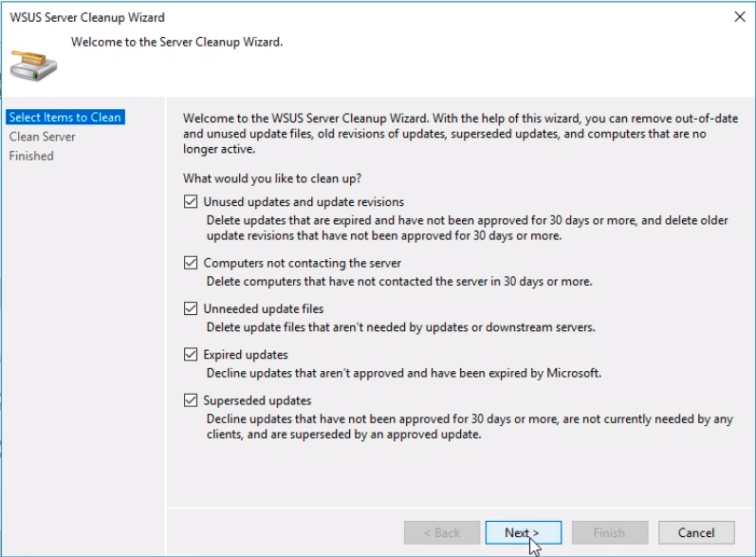Toggle the Superseded updates checkbox
Screen dimensions: 756x557
(x=192, y=400)
